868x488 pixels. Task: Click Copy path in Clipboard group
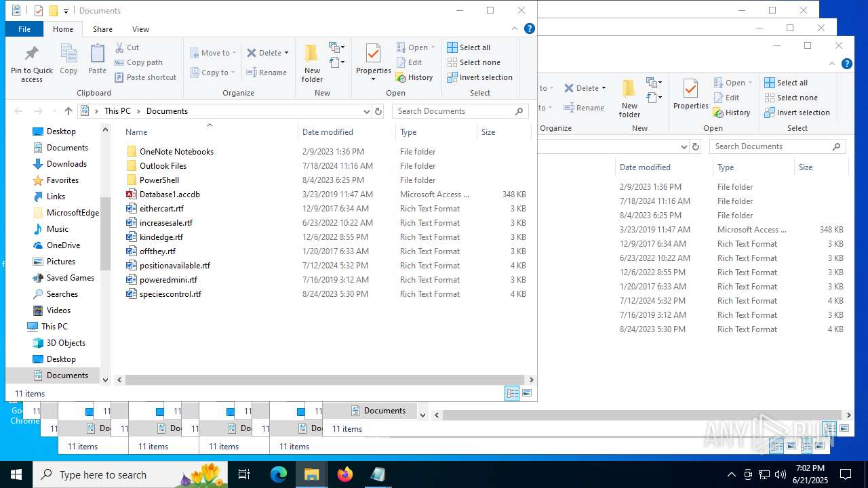[138, 62]
